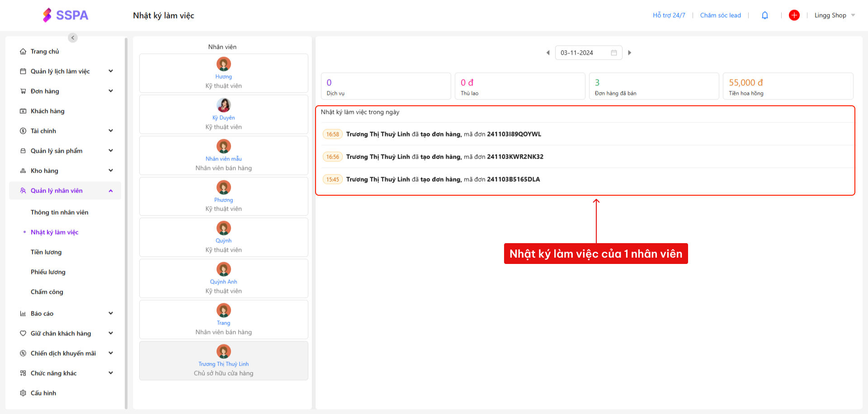The height and width of the screenshot is (414, 868).
Task: Click the Chiến dịch khuyến mãi icon
Action: (x=23, y=353)
